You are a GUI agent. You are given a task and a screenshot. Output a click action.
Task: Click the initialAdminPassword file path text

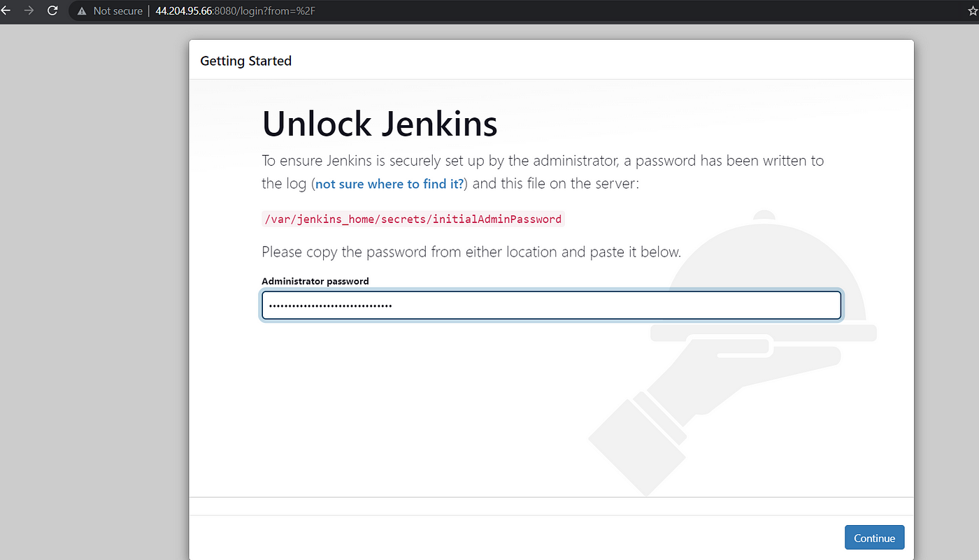pos(413,219)
